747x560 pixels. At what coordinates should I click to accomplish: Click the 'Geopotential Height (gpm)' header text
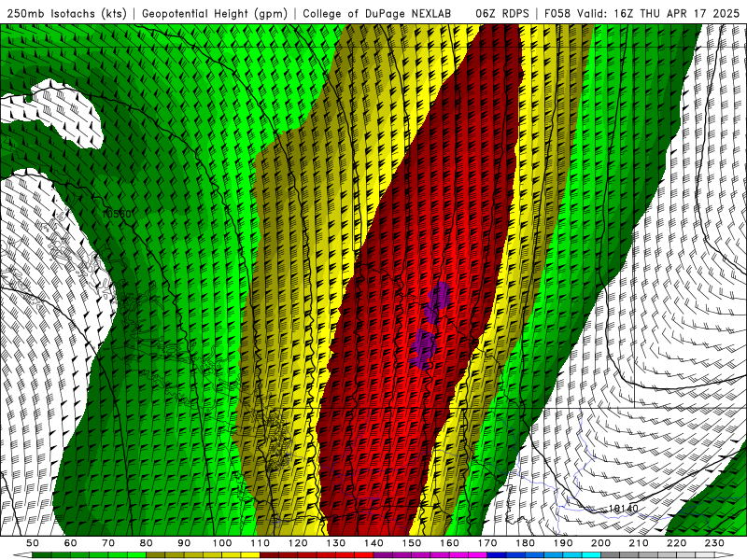pos(215,13)
